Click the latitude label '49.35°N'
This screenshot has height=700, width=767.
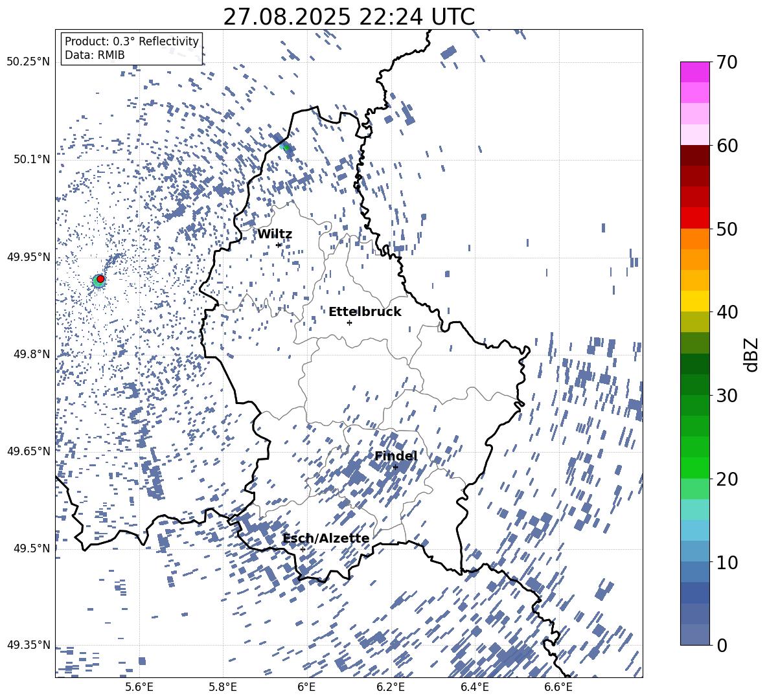(x=29, y=645)
